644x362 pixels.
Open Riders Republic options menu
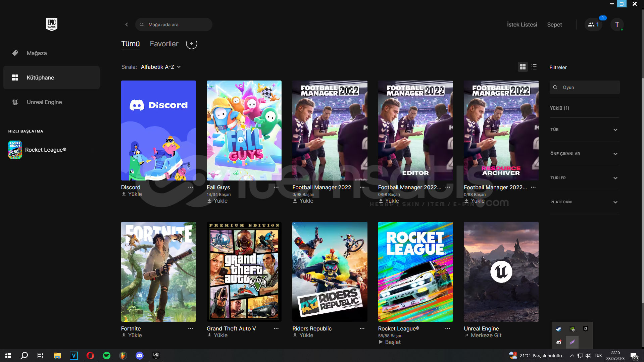[362, 328]
